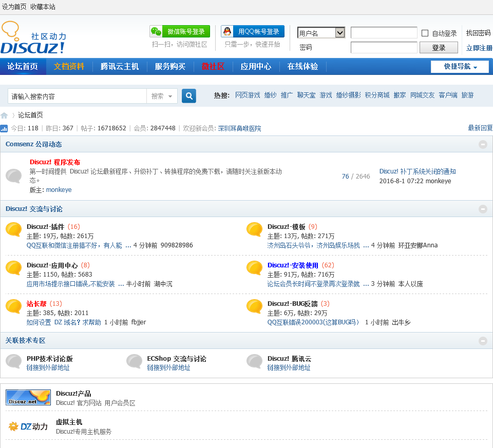Viewport: 493px width, 448px height.
Task: Click the home icon in the breadcrumb
Action: [4, 115]
